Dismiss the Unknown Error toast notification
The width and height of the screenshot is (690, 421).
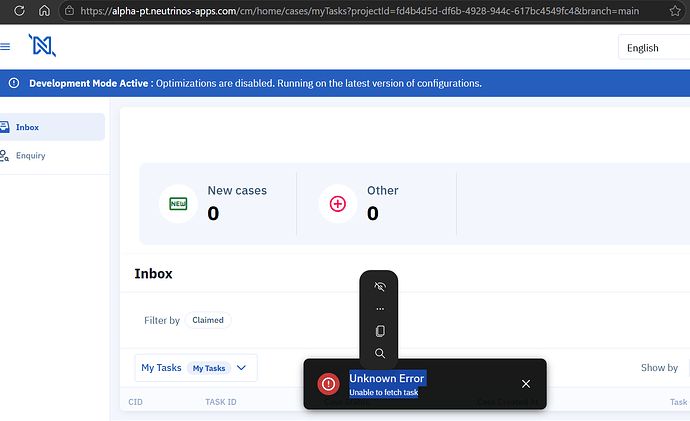(526, 384)
